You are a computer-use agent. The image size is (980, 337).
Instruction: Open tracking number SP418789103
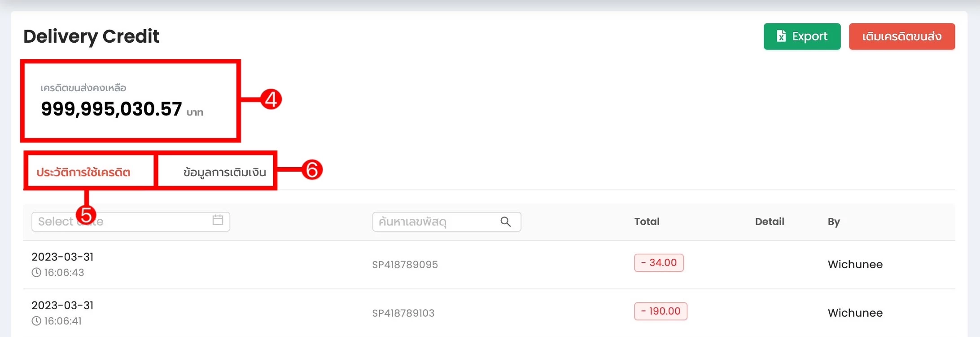pos(403,313)
